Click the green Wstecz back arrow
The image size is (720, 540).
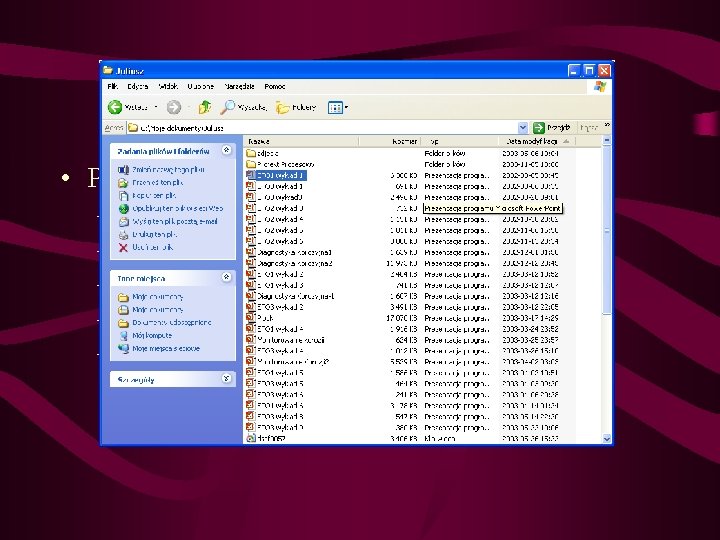tap(115, 107)
